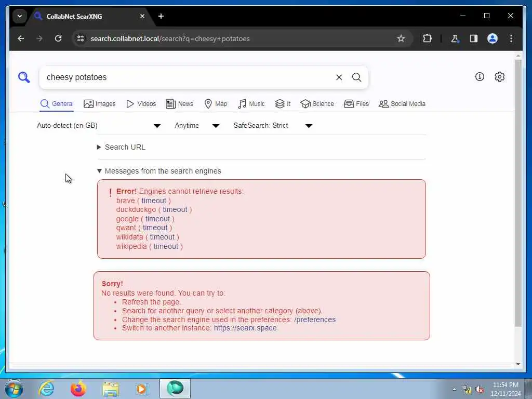Click the muted volume tray icon
This screenshot has height=399, width=532.
(x=480, y=390)
